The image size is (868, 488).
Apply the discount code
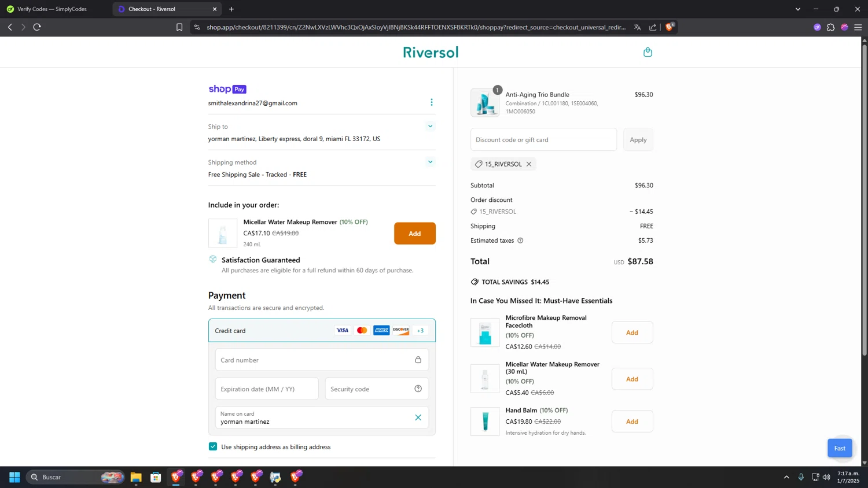pyautogui.click(x=638, y=140)
